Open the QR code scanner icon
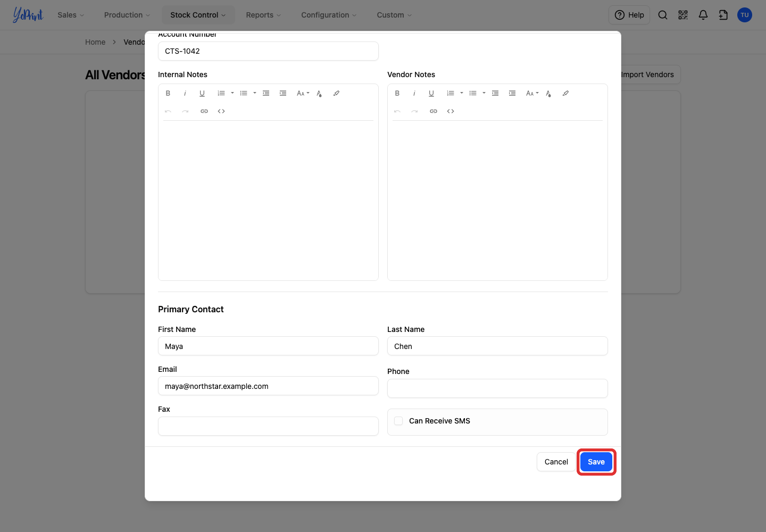Image resolution: width=766 pixels, height=532 pixels. pos(683,15)
